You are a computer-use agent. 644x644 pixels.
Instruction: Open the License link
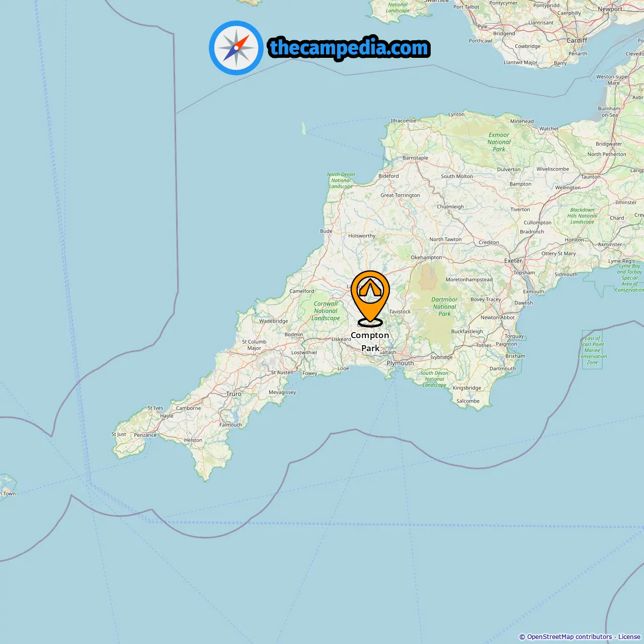(629, 637)
